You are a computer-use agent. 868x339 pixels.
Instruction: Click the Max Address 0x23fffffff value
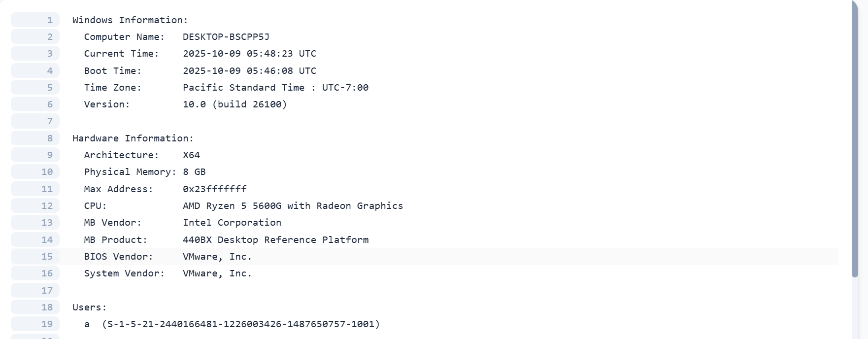point(214,189)
